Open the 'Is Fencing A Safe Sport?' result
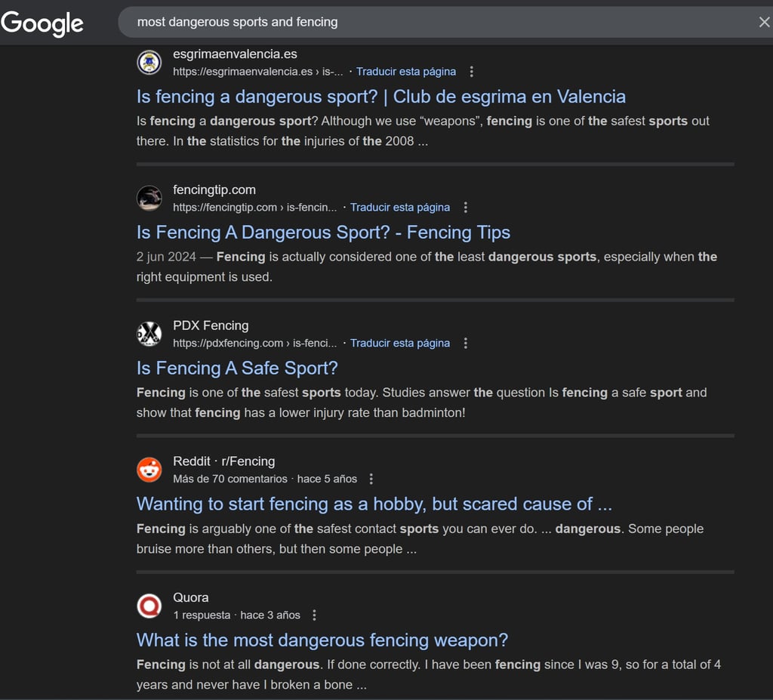 [237, 368]
